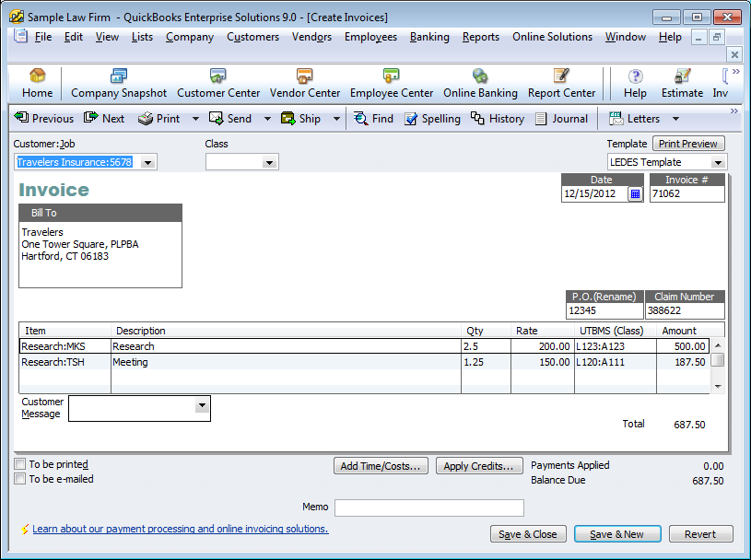
Task: Send the invoice
Action: tap(230, 118)
